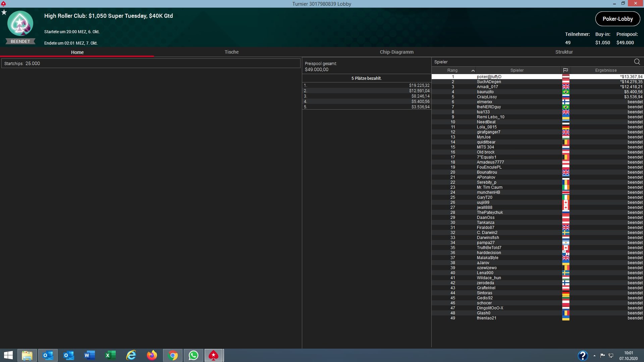Open WhatsApp from the taskbar

(194, 355)
